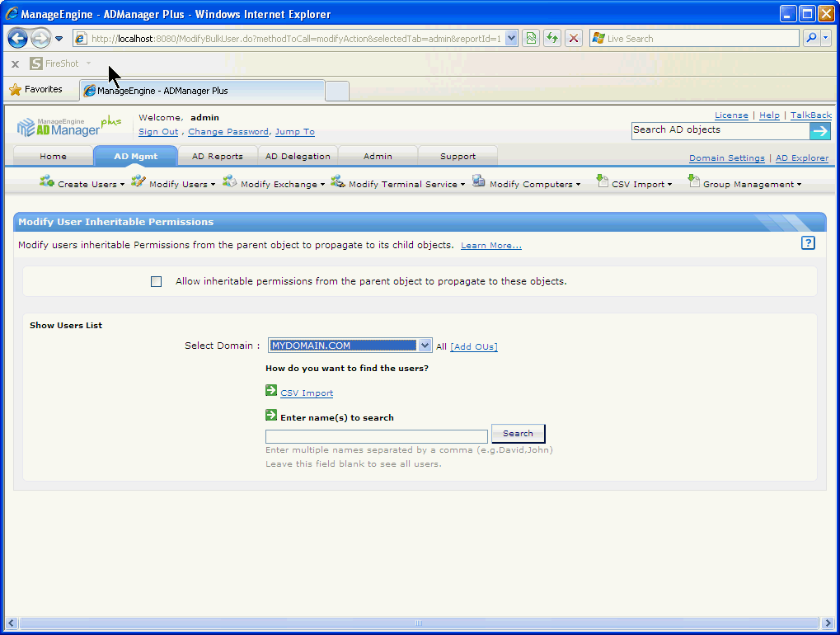Click the [Add OUs] link
Viewport: 840px width, 635px height.
[x=474, y=346]
